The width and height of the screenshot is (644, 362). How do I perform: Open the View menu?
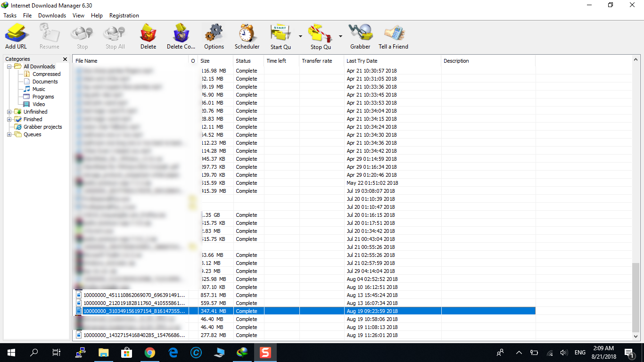coord(78,16)
